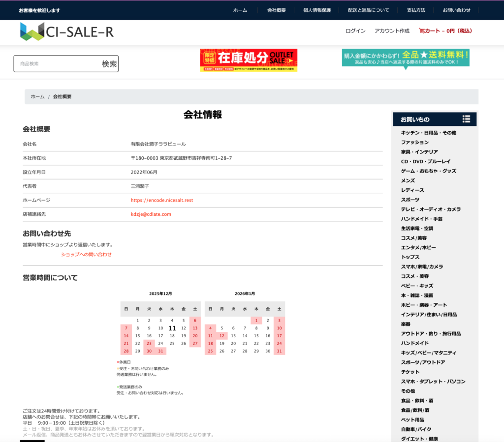504x442 pixels.
Task: Open the shopping cart
Action: (445, 31)
